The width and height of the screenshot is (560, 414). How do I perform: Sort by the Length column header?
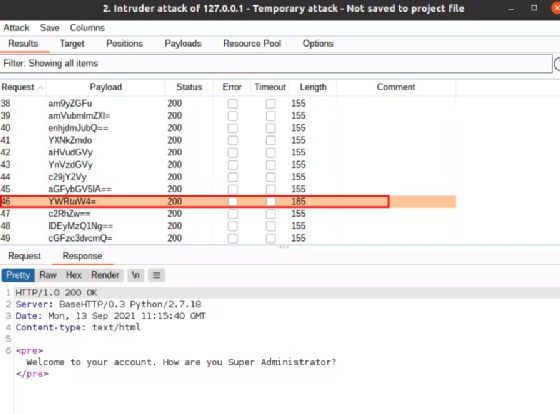pos(313,87)
